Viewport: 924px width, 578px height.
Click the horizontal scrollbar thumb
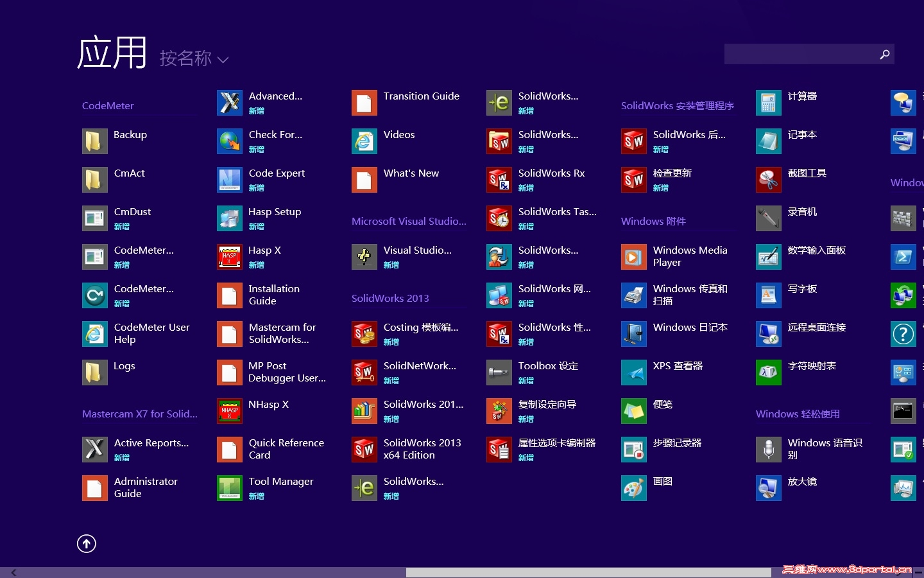(x=588, y=572)
